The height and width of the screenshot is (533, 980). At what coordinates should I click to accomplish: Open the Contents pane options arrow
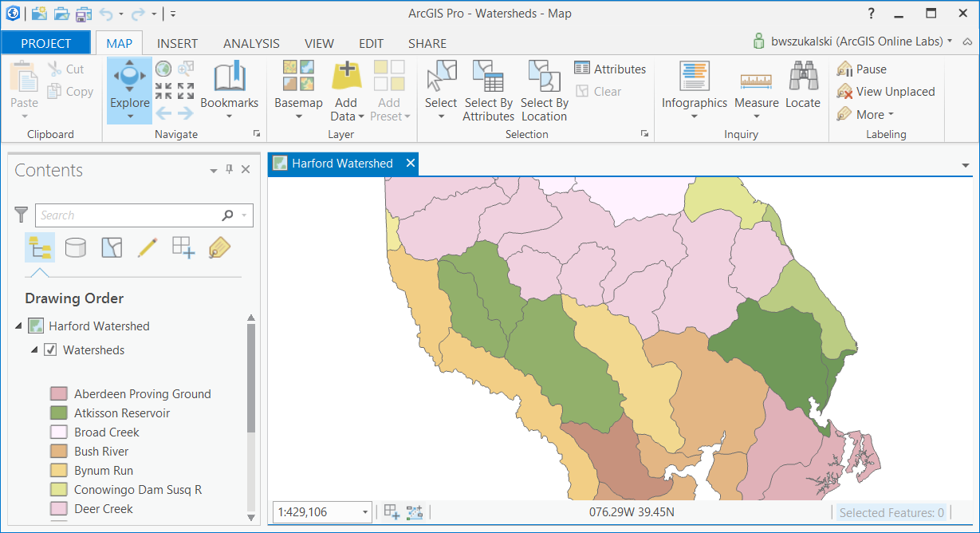(x=214, y=170)
